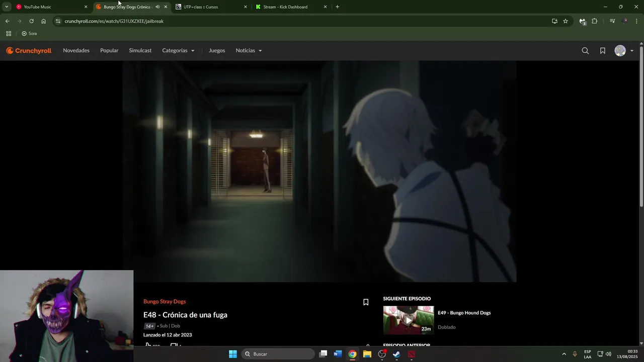Open E49 - Bungo Hound Dogs title
The width and height of the screenshot is (644, 362).
click(464, 313)
